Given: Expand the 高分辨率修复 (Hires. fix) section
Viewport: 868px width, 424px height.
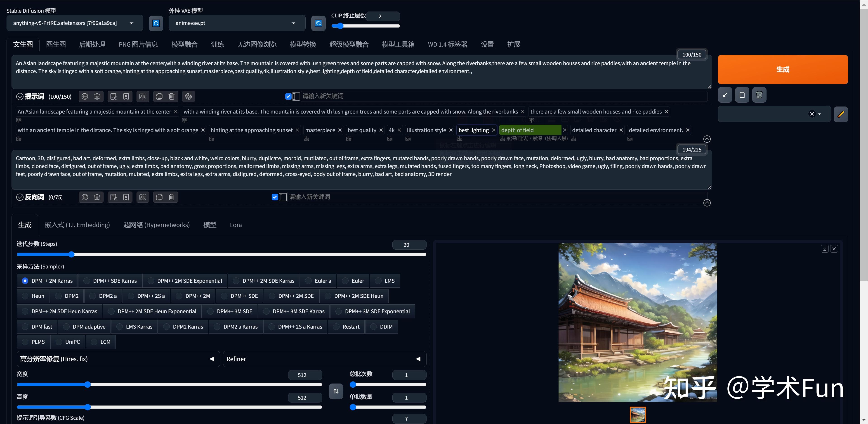Looking at the screenshot, I should click(118, 359).
